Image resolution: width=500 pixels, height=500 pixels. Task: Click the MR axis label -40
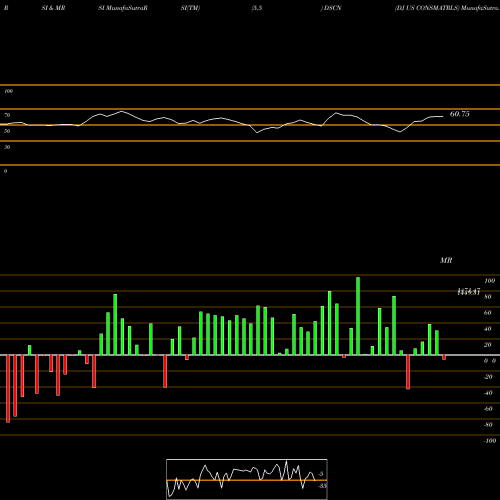[488, 393]
